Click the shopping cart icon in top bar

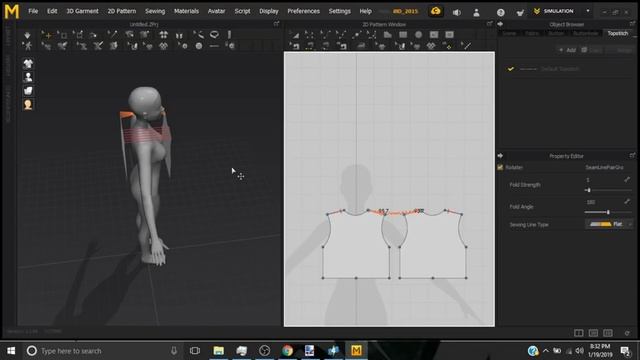(x=520, y=12)
